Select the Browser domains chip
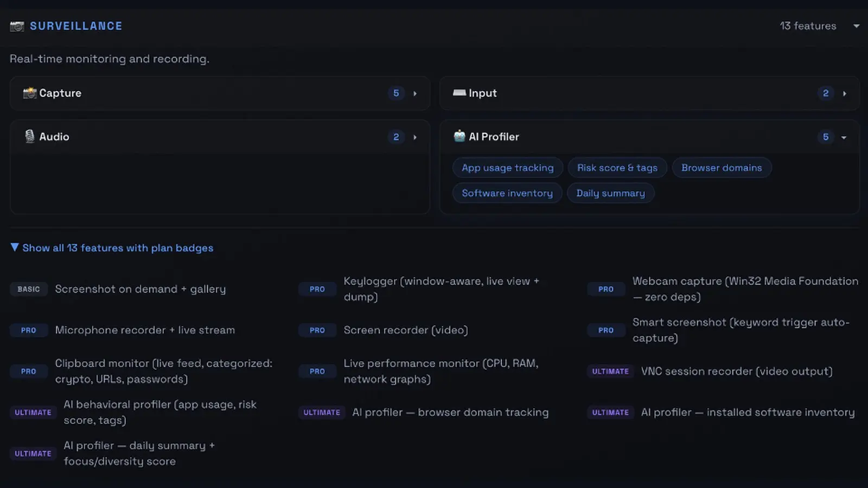Image resolution: width=868 pixels, height=488 pixels. point(722,168)
